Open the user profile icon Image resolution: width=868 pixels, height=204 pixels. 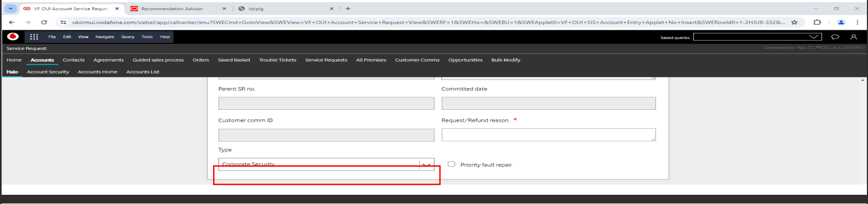(853, 37)
